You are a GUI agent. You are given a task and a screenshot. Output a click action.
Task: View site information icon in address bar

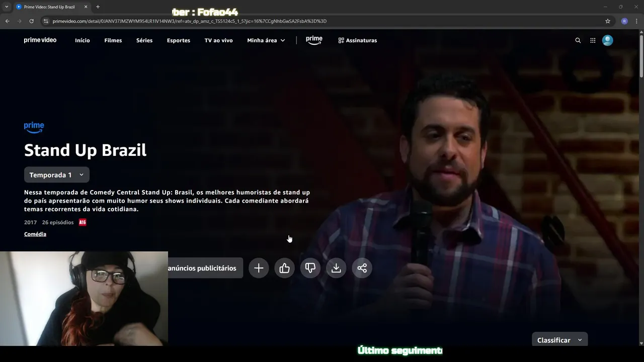click(x=46, y=21)
